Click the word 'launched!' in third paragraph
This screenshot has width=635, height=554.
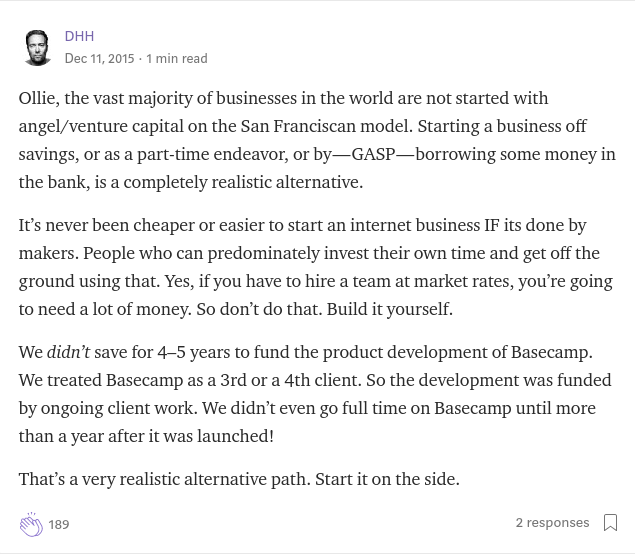(x=235, y=436)
